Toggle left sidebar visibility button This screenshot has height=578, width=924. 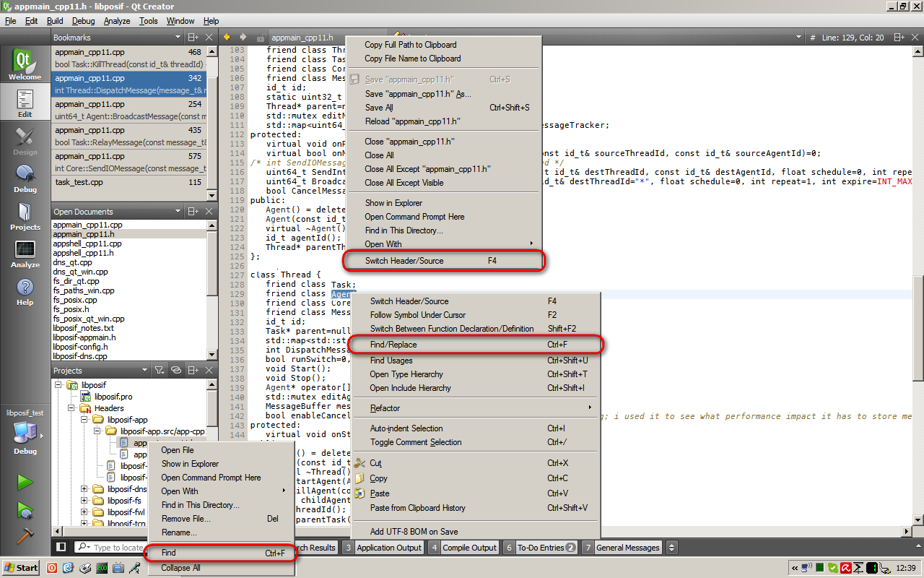[61, 547]
